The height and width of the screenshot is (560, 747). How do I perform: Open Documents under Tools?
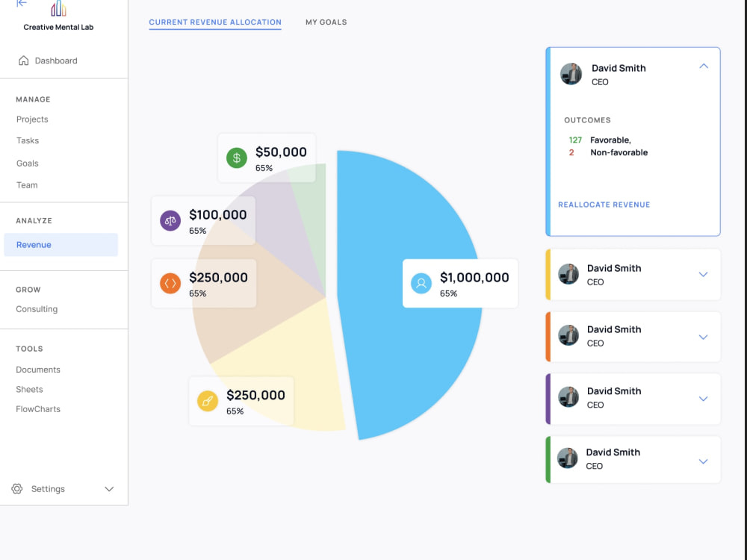coord(38,370)
